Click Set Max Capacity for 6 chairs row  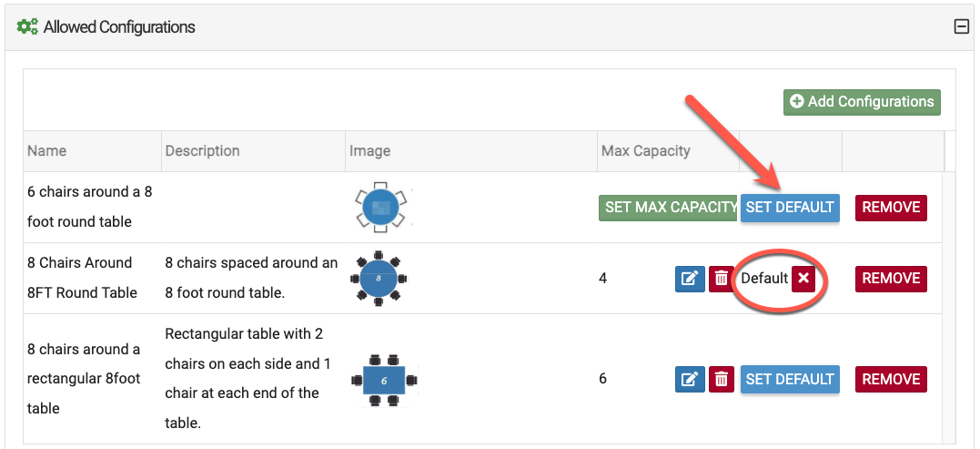[669, 208]
